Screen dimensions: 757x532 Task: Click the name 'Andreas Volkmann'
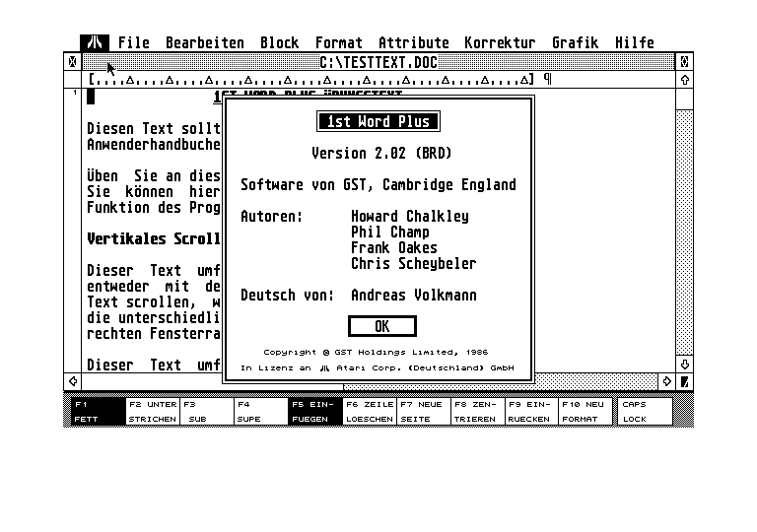click(x=414, y=295)
